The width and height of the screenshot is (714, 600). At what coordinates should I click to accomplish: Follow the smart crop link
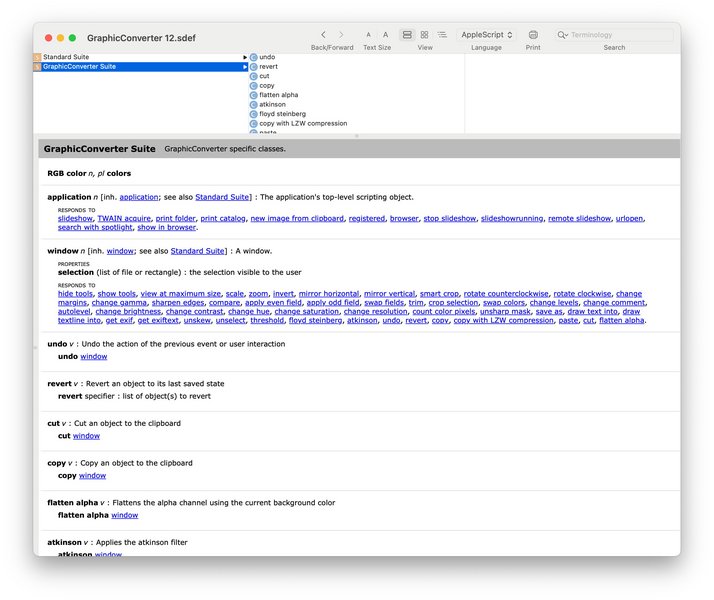[439, 294]
